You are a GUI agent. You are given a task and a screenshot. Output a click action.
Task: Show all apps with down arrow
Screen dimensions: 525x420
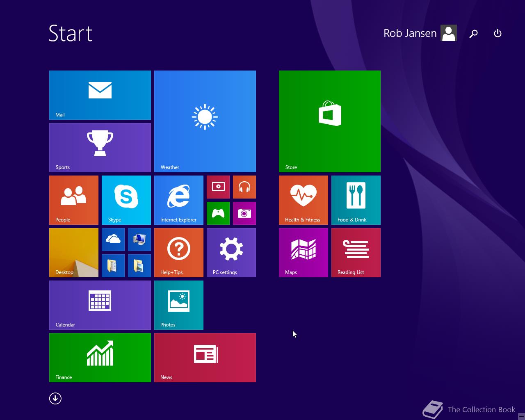click(55, 398)
